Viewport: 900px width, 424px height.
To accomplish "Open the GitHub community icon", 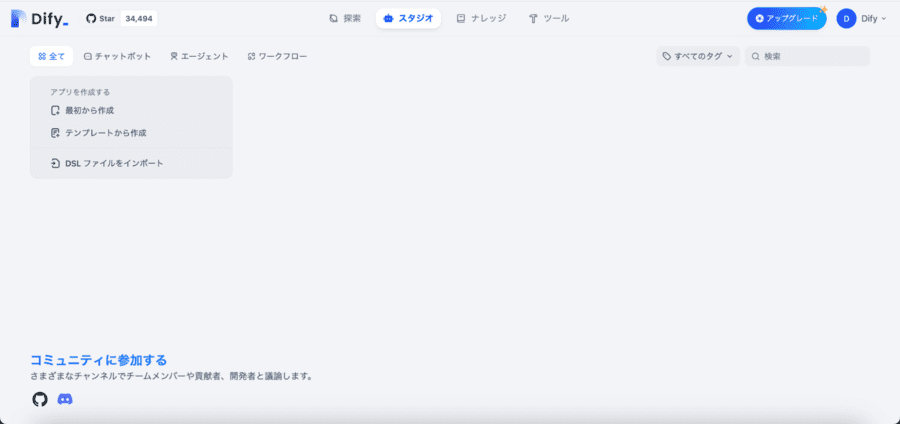I will [x=40, y=399].
